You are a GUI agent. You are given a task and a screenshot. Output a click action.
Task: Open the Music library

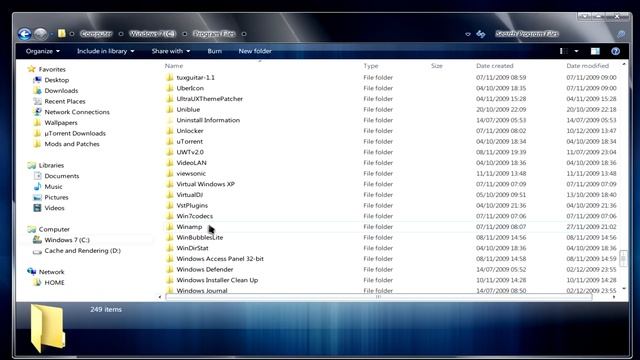pyautogui.click(x=53, y=187)
